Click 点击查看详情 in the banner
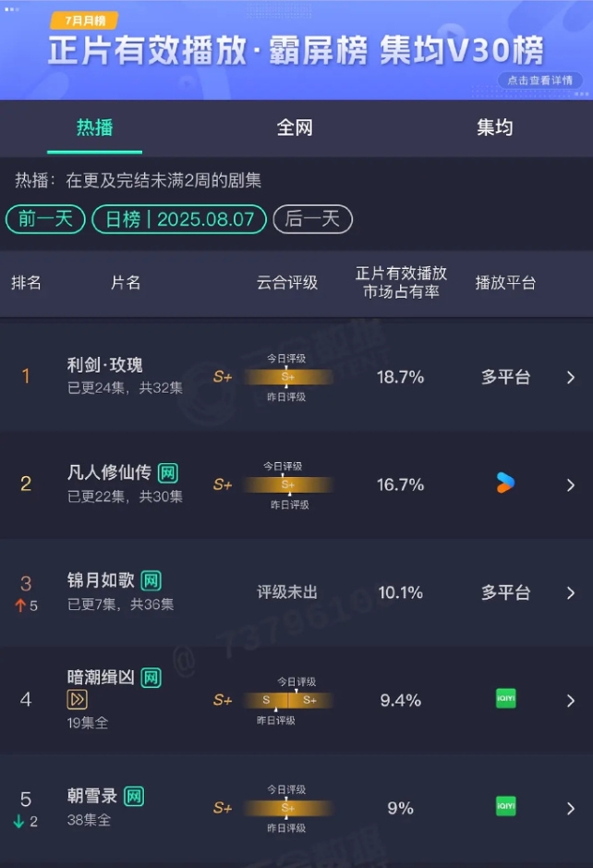Image resolution: width=593 pixels, height=868 pixels. click(x=540, y=80)
